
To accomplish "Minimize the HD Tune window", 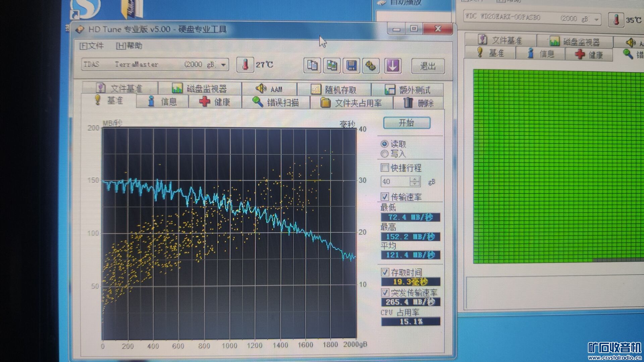I will coord(396,29).
